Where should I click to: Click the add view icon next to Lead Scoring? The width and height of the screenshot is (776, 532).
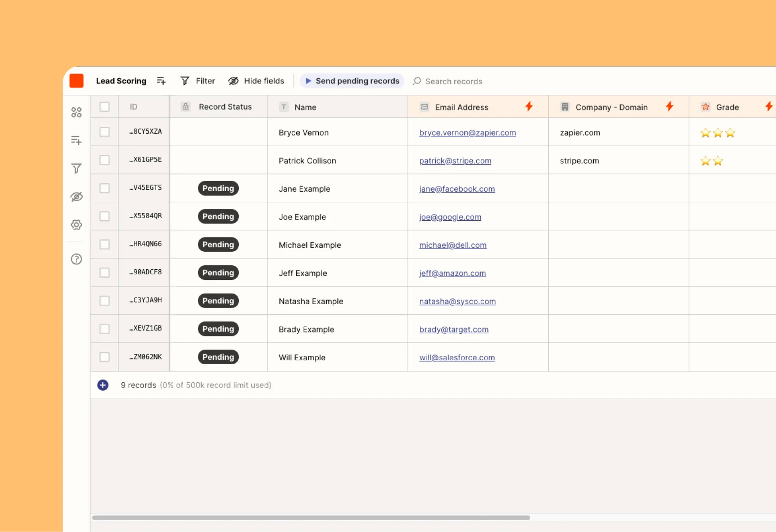(161, 81)
